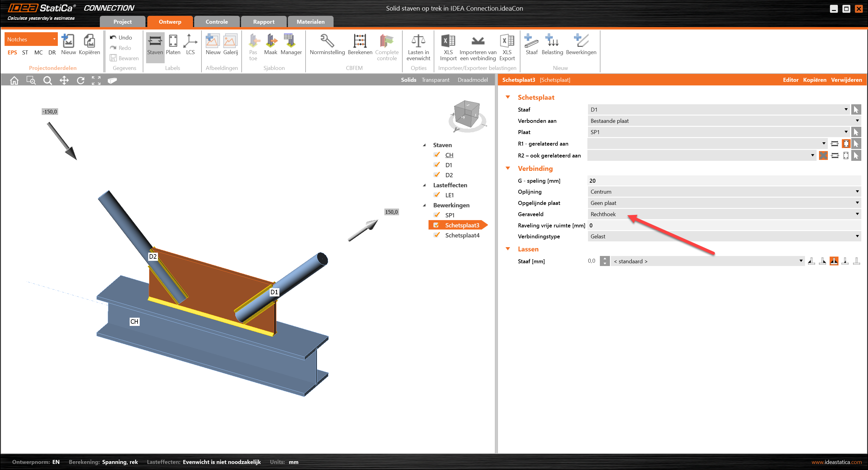Click the home view icon

click(x=14, y=81)
